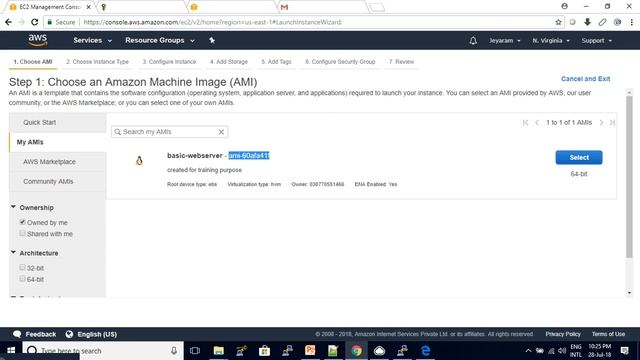Click the browser address bar URL
Screen dimensions: 640x360
tap(212, 22)
